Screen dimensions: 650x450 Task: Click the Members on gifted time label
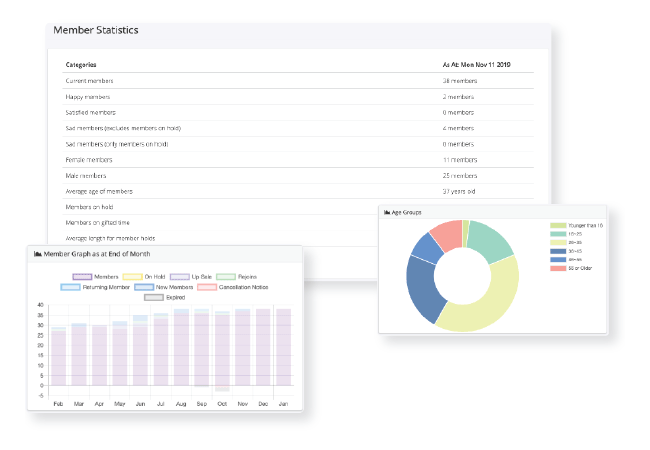(x=97, y=223)
